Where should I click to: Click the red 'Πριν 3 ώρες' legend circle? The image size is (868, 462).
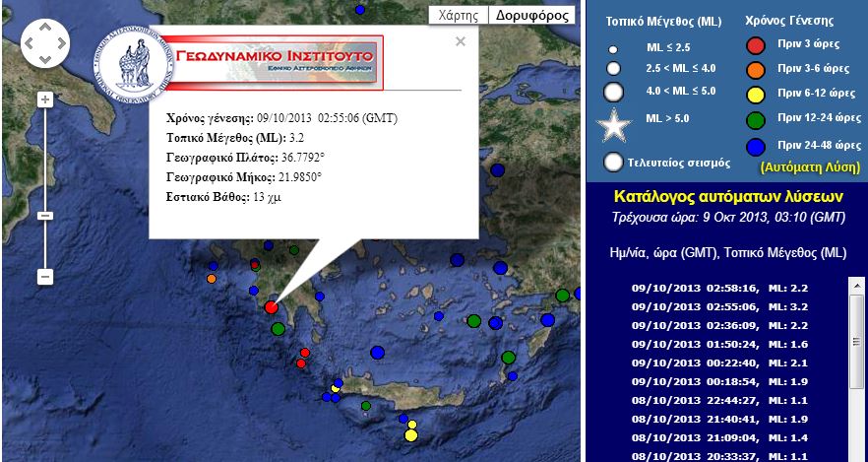pyautogui.click(x=756, y=45)
